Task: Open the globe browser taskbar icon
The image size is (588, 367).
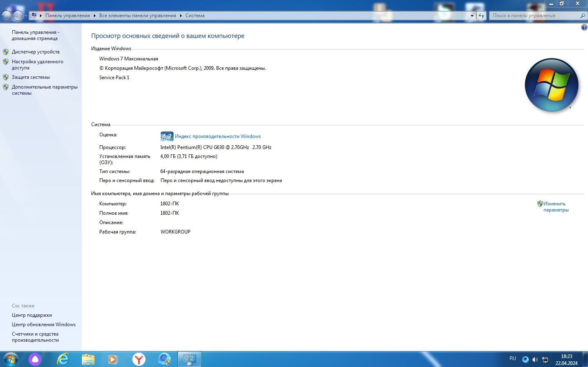Action: tap(164, 360)
